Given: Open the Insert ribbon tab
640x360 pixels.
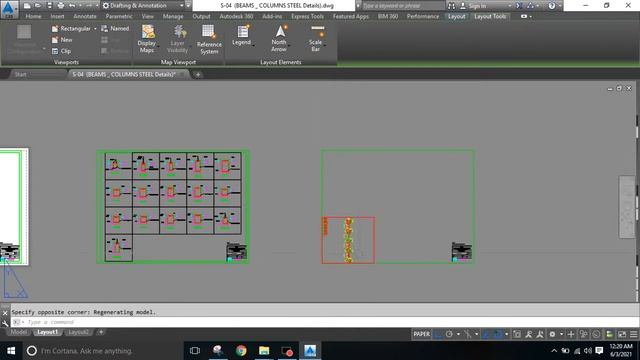Looking at the screenshot, I should click(57, 16).
